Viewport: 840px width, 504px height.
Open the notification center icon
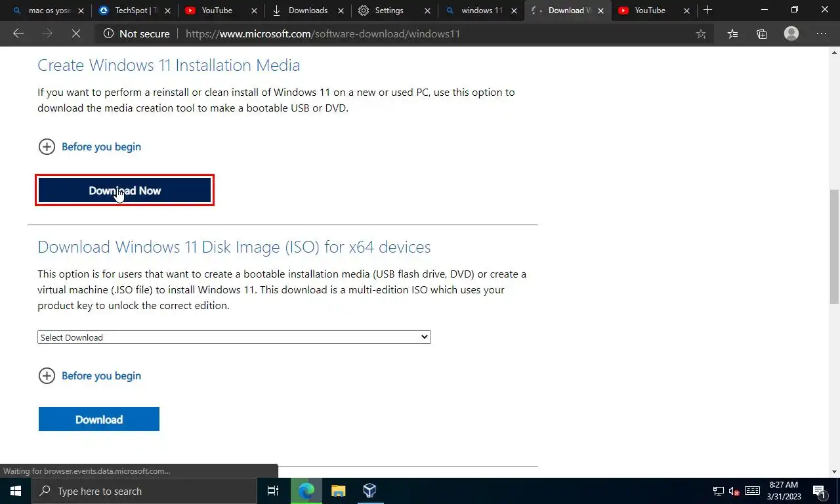[820, 491]
